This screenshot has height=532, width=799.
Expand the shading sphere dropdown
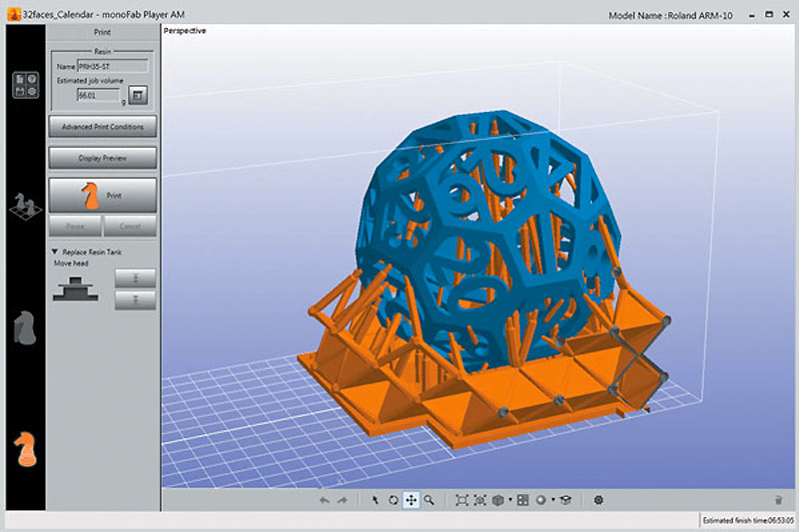click(x=551, y=500)
